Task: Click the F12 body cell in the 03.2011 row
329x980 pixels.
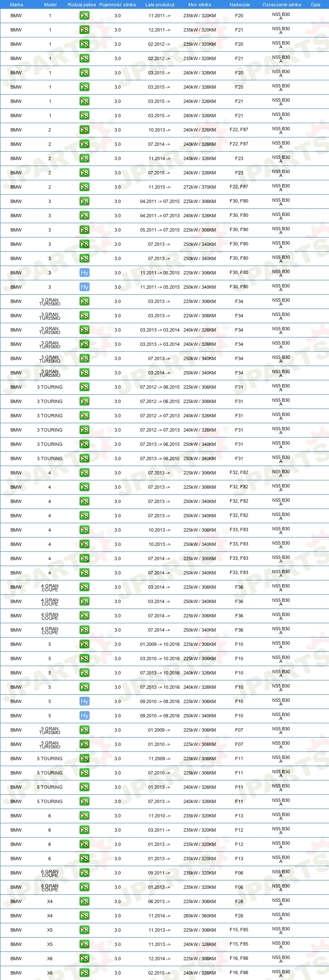Action: (x=239, y=830)
